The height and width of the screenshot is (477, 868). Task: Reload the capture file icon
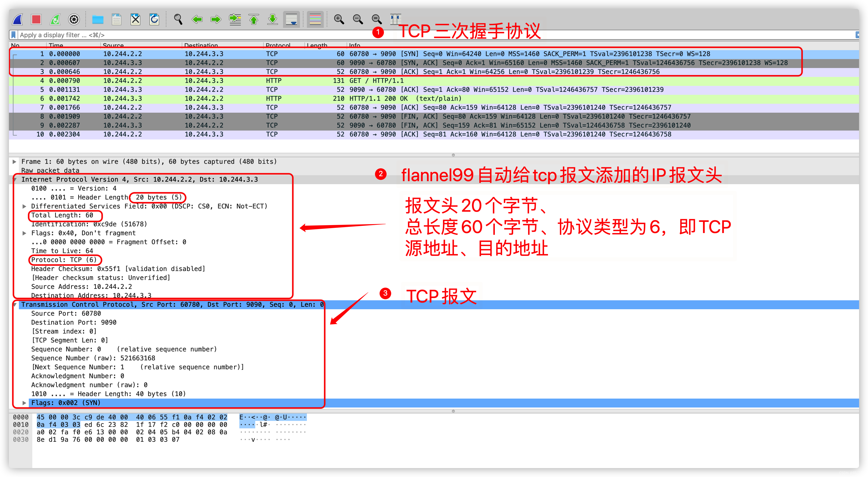click(x=154, y=20)
